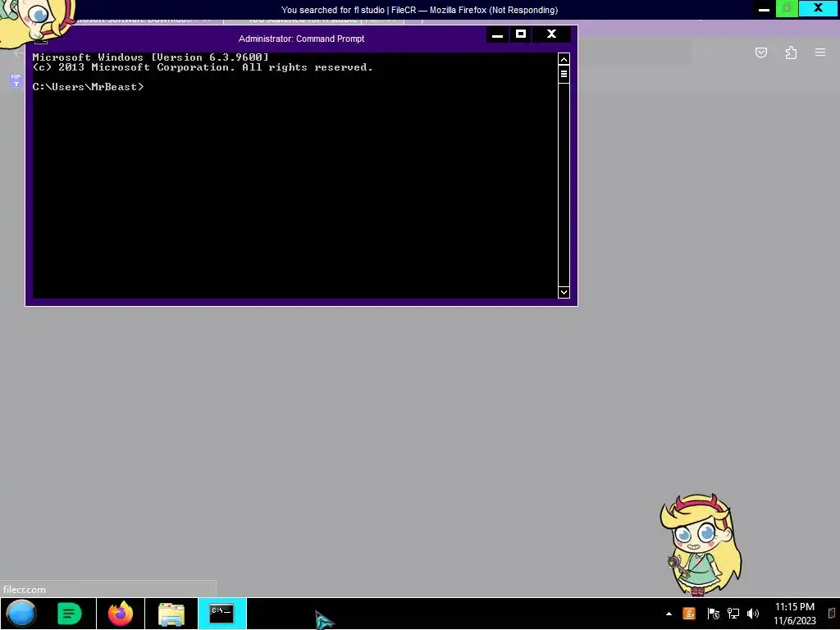Screen dimensions: 840x630
Task: Click the "filecr.com" status text
Action: 25,589
